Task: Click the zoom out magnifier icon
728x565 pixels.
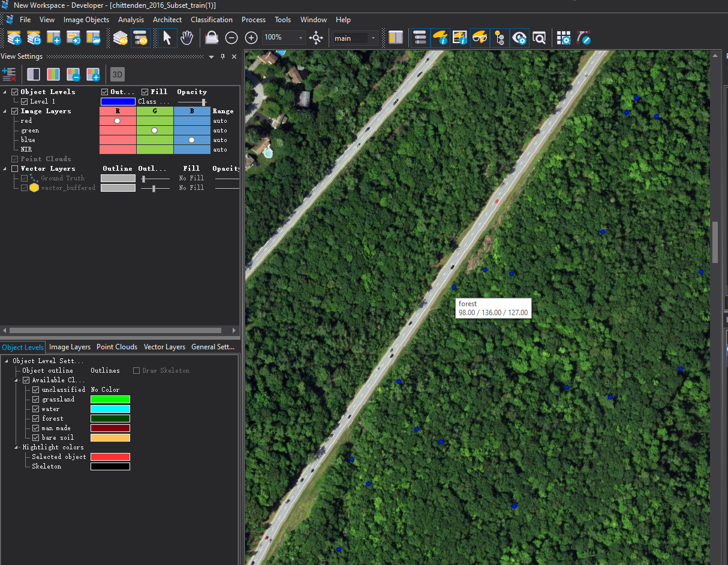Action: click(x=231, y=38)
